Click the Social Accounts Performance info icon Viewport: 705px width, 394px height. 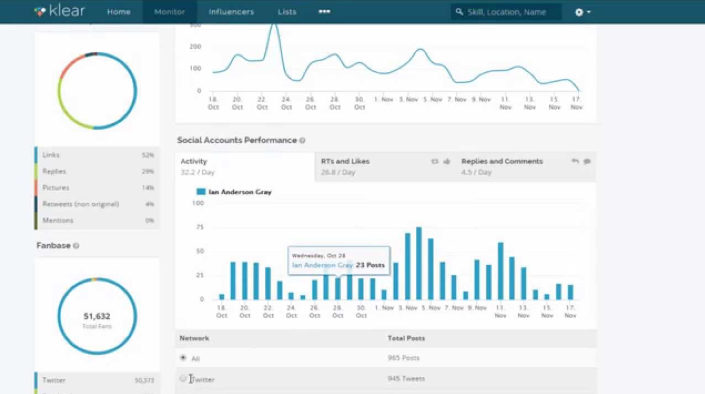pyautogui.click(x=303, y=140)
